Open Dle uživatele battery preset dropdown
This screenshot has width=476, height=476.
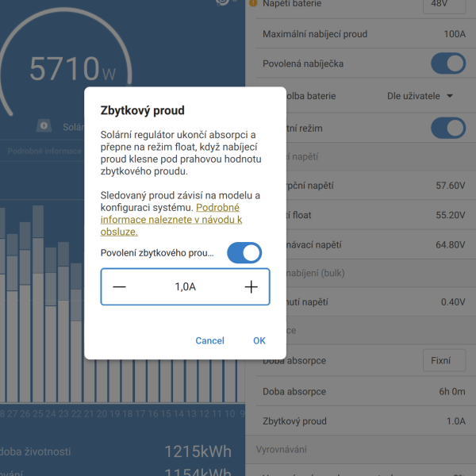(x=420, y=96)
